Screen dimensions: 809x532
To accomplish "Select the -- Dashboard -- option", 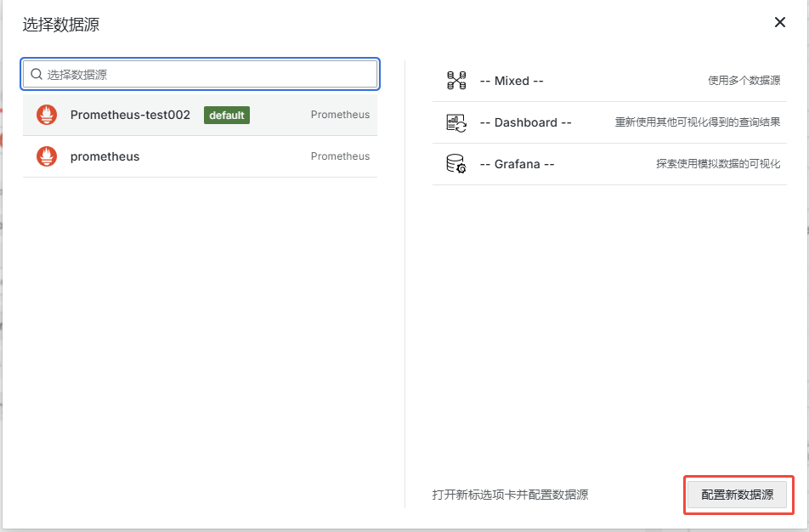I will (x=526, y=122).
